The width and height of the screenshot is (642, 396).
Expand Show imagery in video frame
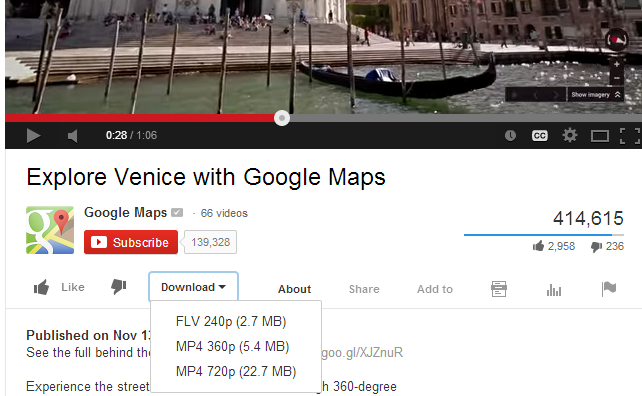click(x=595, y=95)
